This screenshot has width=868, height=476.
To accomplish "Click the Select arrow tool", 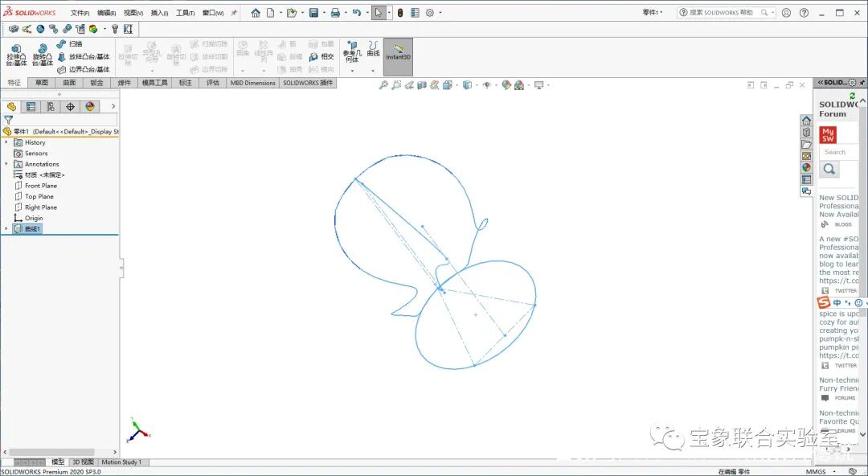I will pos(378,13).
